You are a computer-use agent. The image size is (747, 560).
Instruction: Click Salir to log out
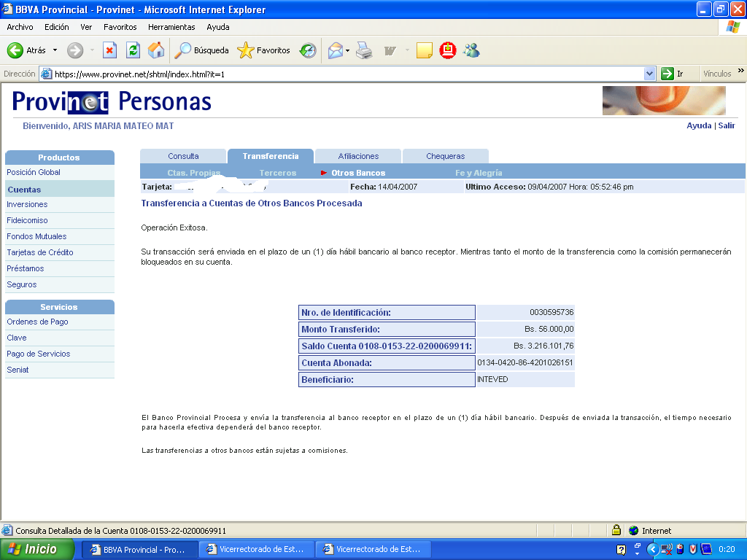[x=727, y=125]
